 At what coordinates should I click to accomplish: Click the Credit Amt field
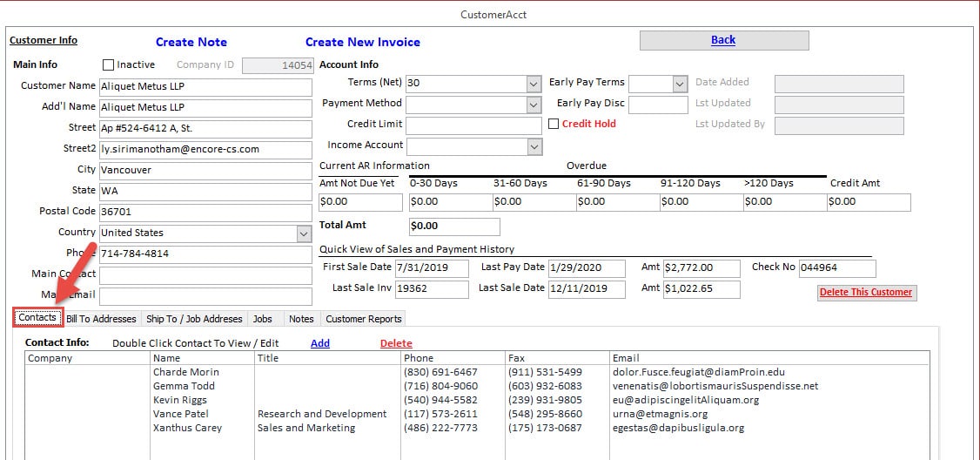coord(869,202)
